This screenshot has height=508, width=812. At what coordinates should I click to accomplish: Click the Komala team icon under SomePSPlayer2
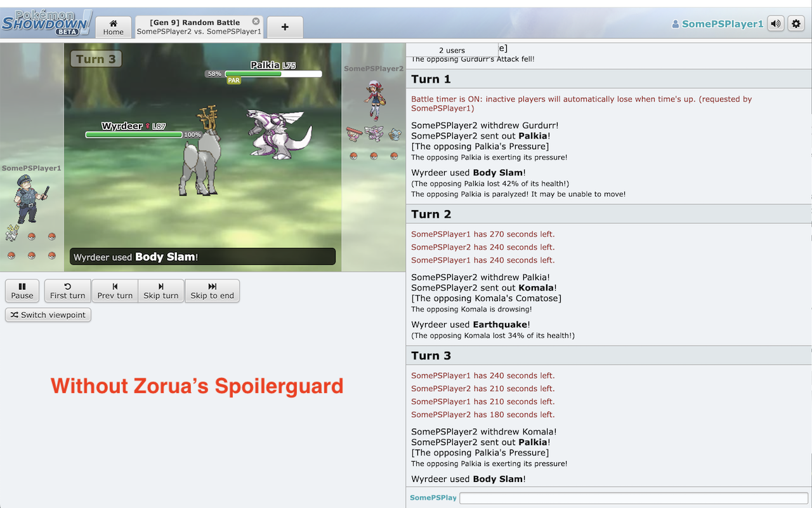pos(394,133)
